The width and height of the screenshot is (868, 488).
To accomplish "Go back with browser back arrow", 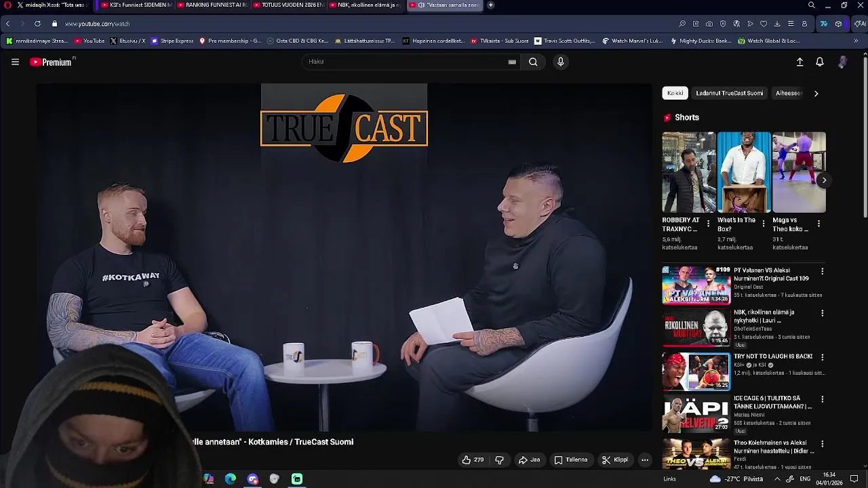I will 7,24.
